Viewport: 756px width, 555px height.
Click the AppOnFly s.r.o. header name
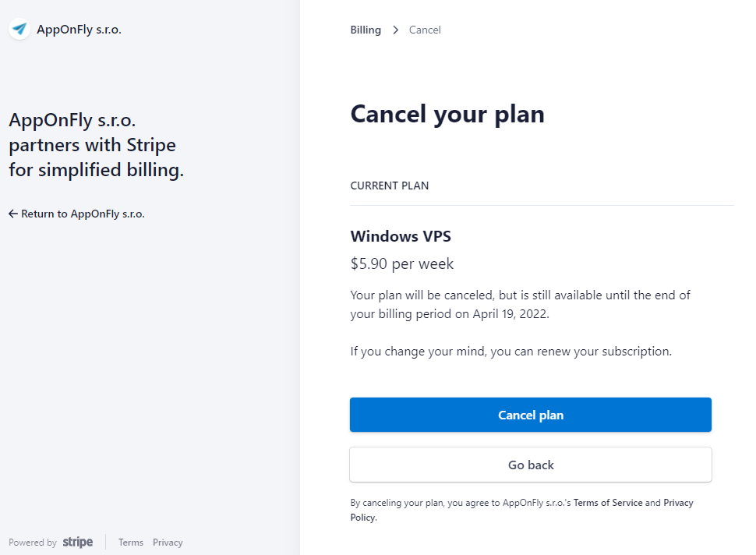point(79,30)
